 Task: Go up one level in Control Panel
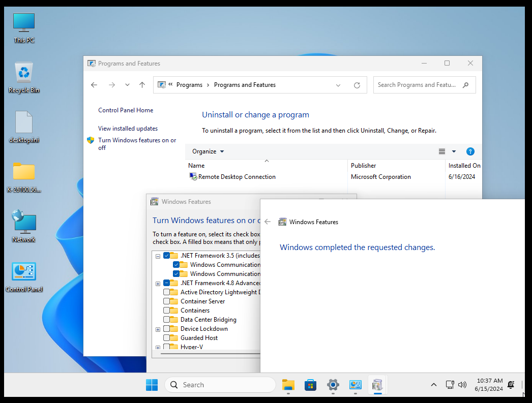coord(142,85)
